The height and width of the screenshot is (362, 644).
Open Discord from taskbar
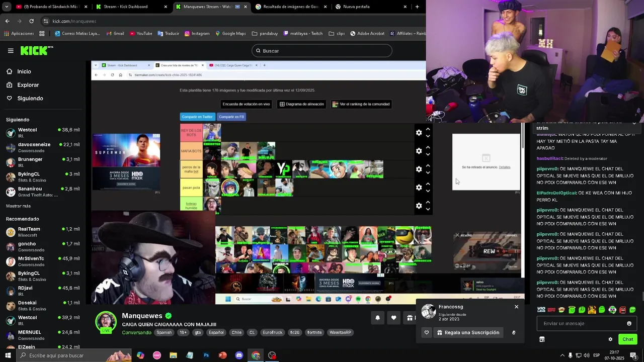pyautogui.click(x=239, y=355)
